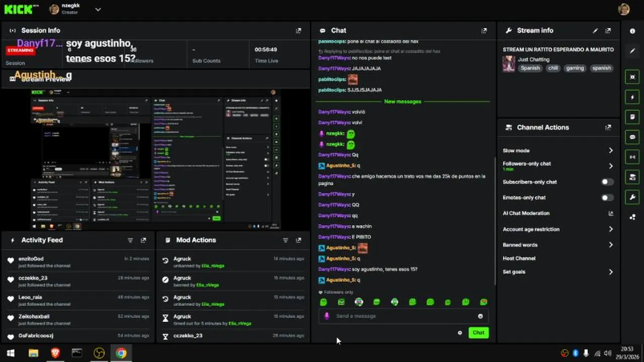The image size is (644, 362).
Task: Open the emoji picker in message box
Action: point(480,316)
